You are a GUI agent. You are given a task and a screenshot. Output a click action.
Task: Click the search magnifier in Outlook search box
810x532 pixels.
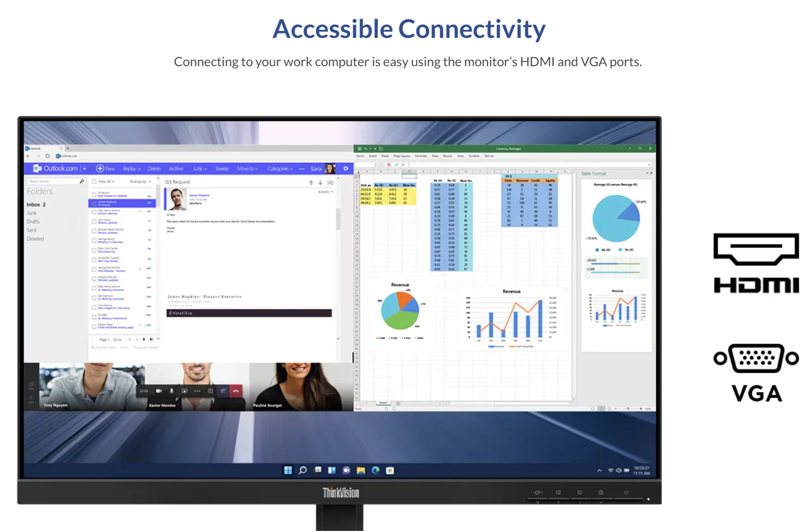pyautogui.click(x=82, y=181)
